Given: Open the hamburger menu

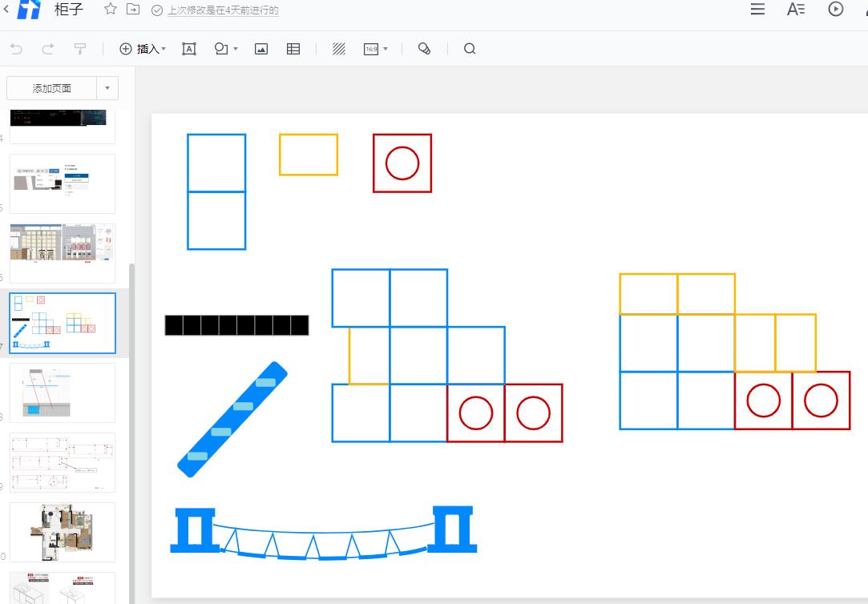Looking at the screenshot, I should (757, 10).
